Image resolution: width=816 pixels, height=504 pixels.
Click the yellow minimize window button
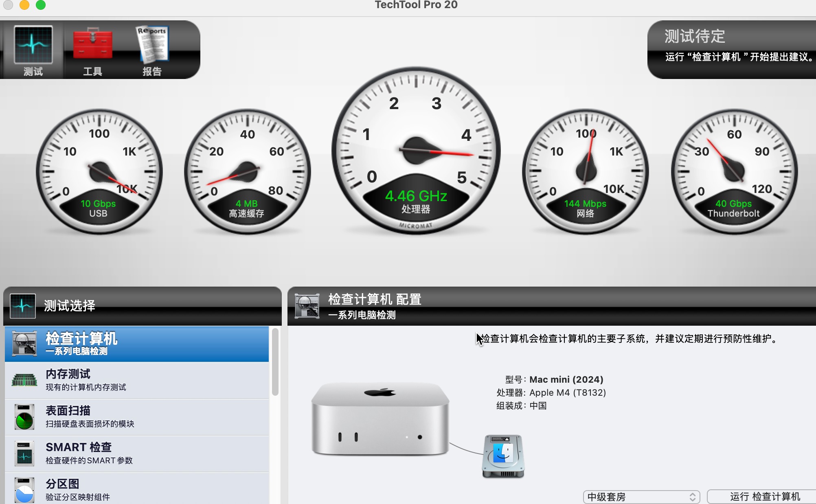tap(24, 5)
